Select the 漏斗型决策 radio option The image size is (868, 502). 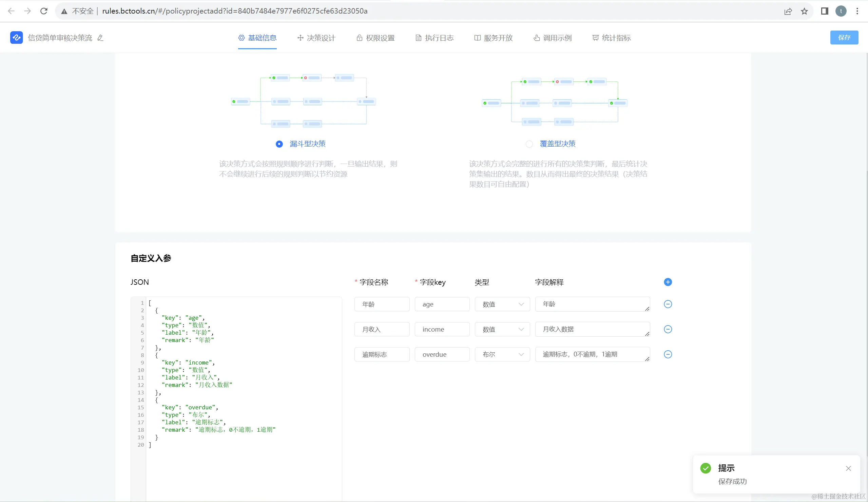point(279,144)
